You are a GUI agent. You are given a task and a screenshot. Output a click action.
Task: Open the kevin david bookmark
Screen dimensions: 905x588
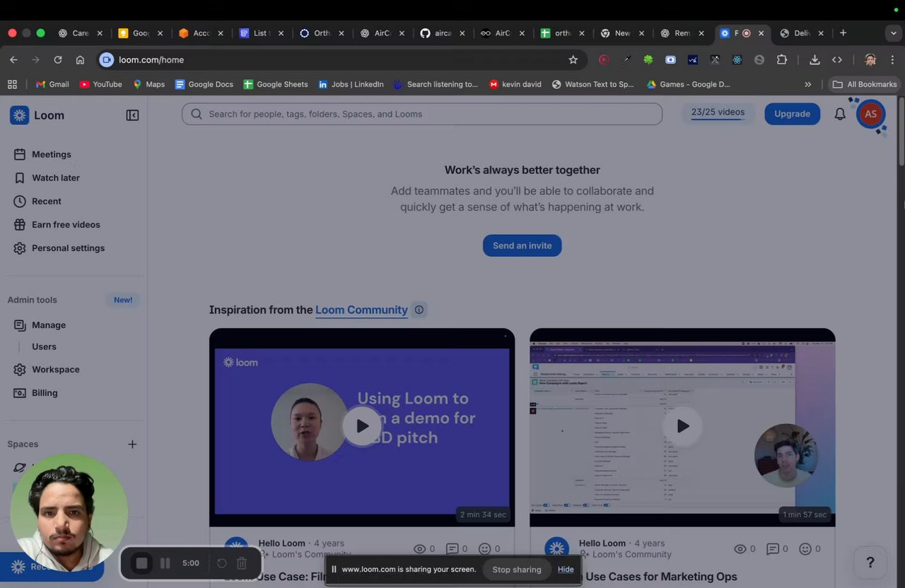pyautogui.click(x=515, y=84)
